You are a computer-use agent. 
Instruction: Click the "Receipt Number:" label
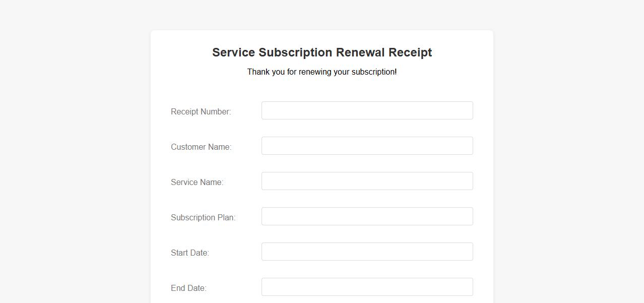pos(201,111)
